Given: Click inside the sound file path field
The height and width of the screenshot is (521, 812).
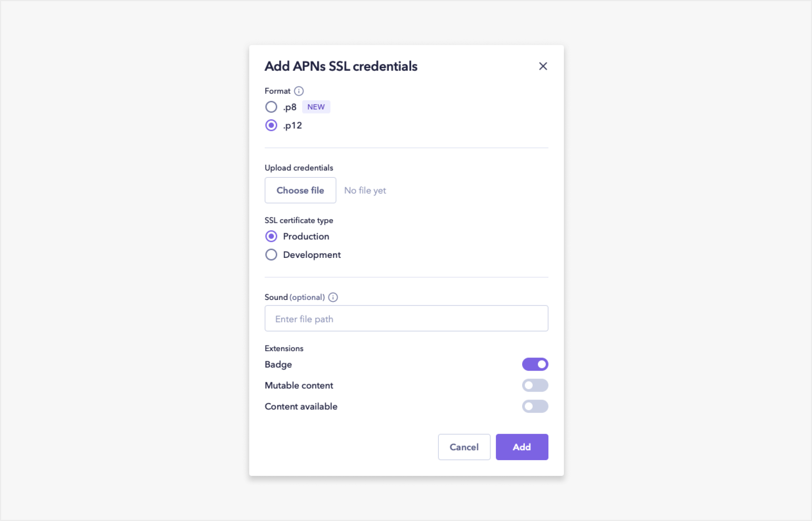Looking at the screenshot, I should point(406,318).
